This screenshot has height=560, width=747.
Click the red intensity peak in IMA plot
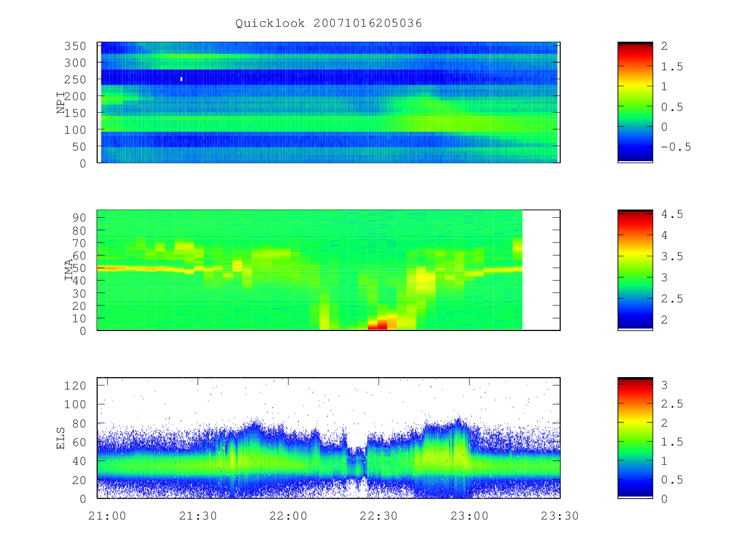[378, 324]
